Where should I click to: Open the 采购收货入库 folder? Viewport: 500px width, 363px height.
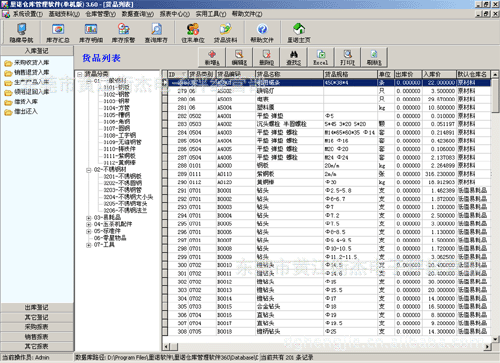pos(27,63)
